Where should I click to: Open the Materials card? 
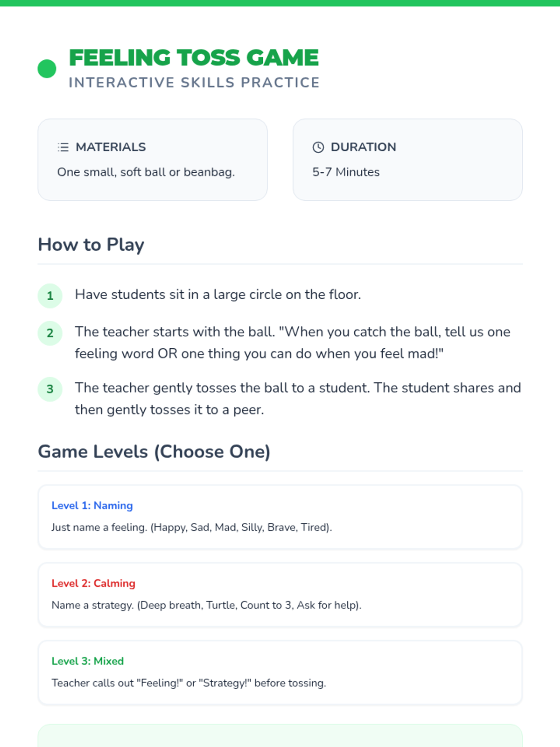[153, 160]
